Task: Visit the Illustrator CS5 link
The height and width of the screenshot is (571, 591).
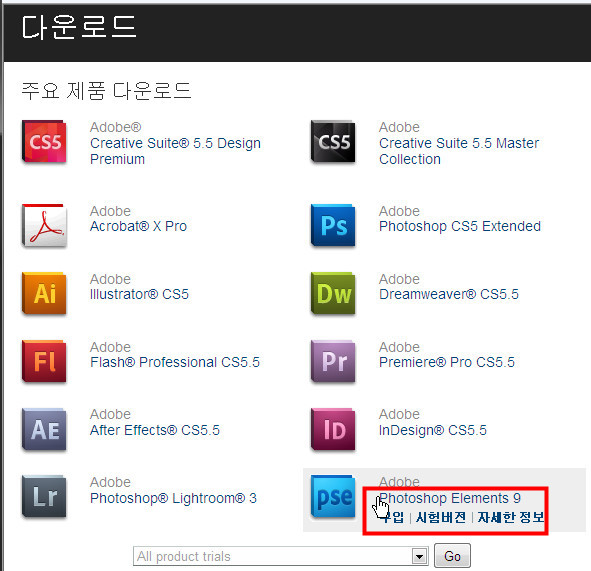Action: [x=139, y=294]
